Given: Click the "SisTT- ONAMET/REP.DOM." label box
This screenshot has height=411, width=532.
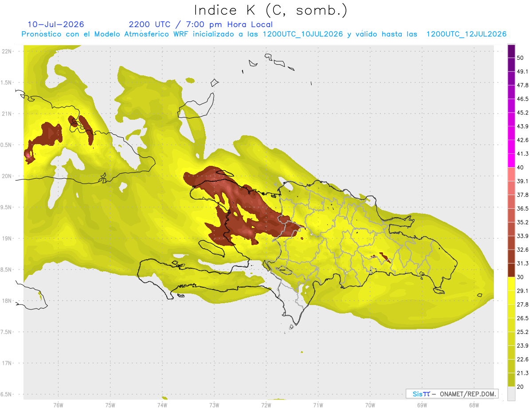Looking at the screenshot, I should pyautogui.click(x=452, y=394).
